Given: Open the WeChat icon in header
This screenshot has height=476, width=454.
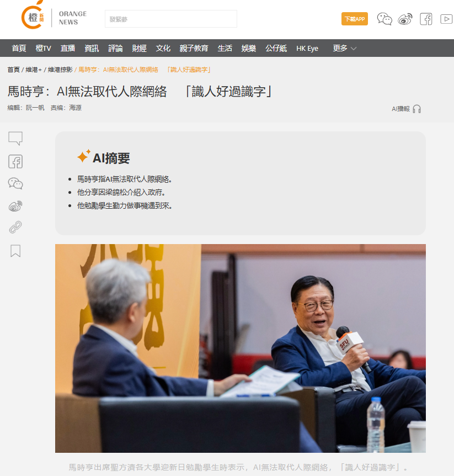Looking at the screenshot, I should tap(384, 19).
